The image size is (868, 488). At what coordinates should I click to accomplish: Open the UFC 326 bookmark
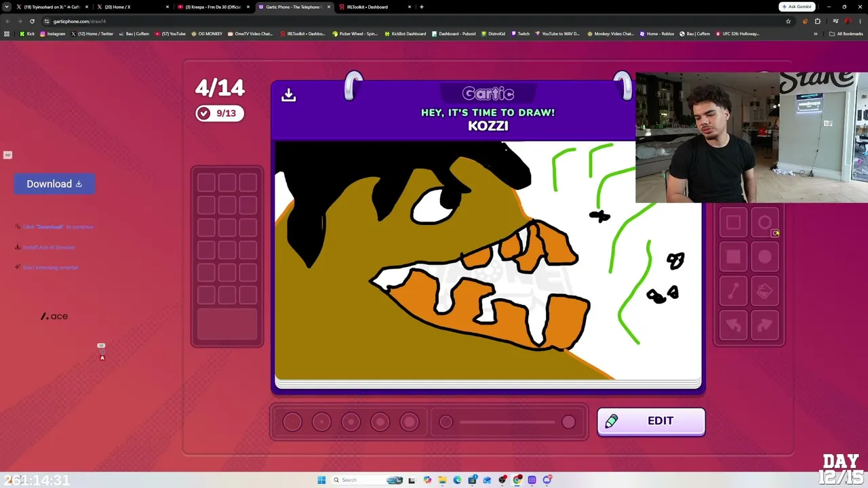pyautogui.click(x=738, y=34)
